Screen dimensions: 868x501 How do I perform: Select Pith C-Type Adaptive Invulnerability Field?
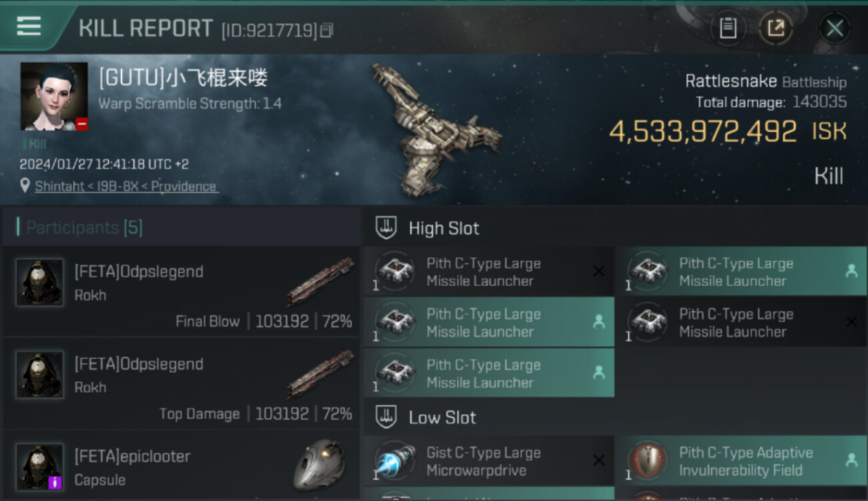coord(741,461)
